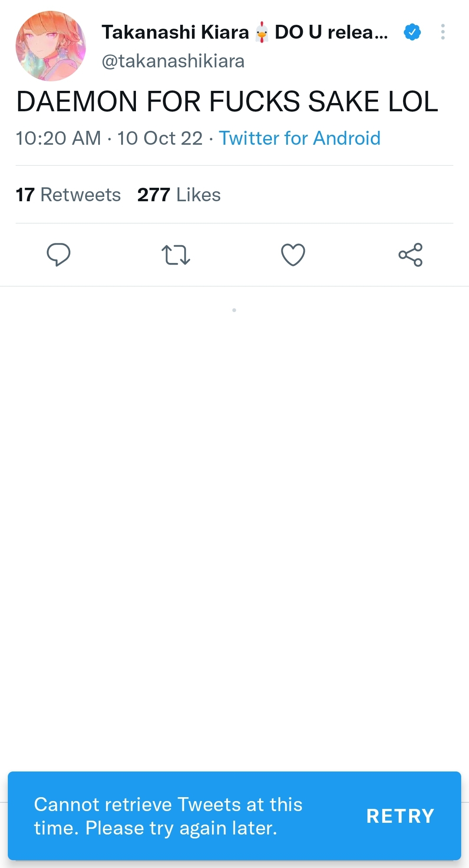The image size is (469, 868).
Task: Tap the 10 Oct 22 date text
Action: (160, 138)
